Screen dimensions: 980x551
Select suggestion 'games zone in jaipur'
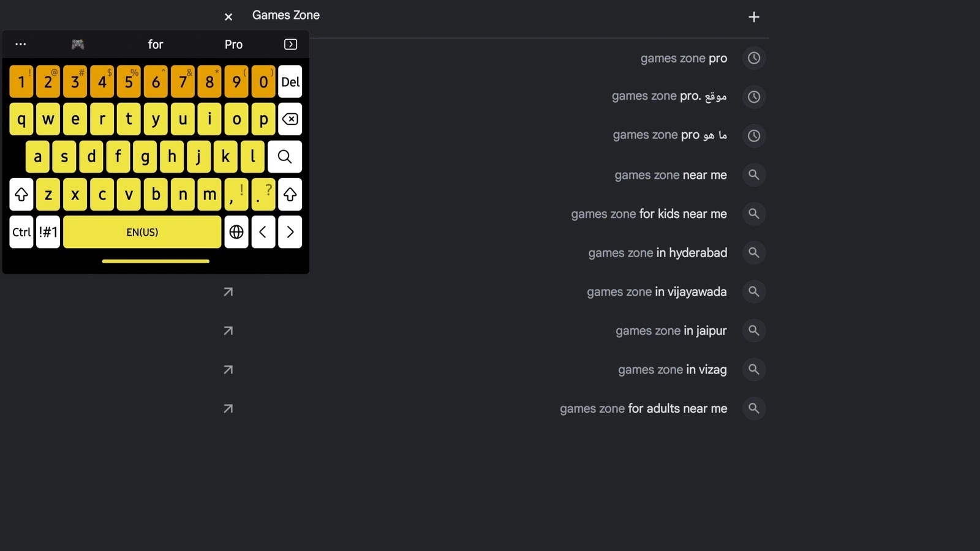pos(671,331)
